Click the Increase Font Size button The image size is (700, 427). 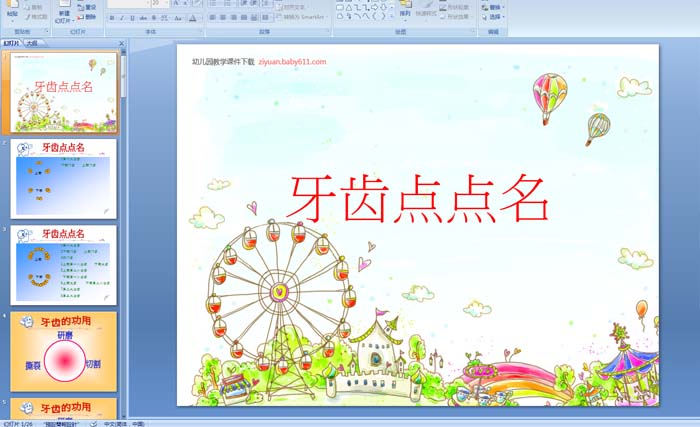(176, 3)
